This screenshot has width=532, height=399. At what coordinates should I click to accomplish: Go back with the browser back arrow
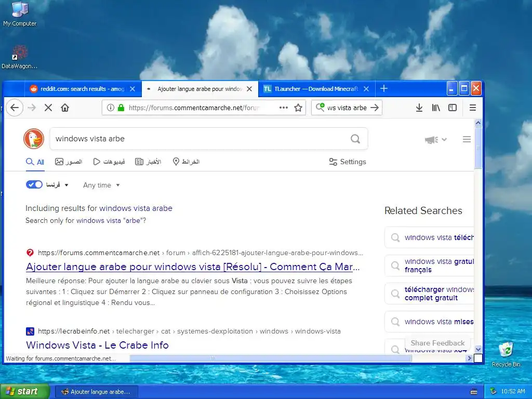[x=14, y=108]
